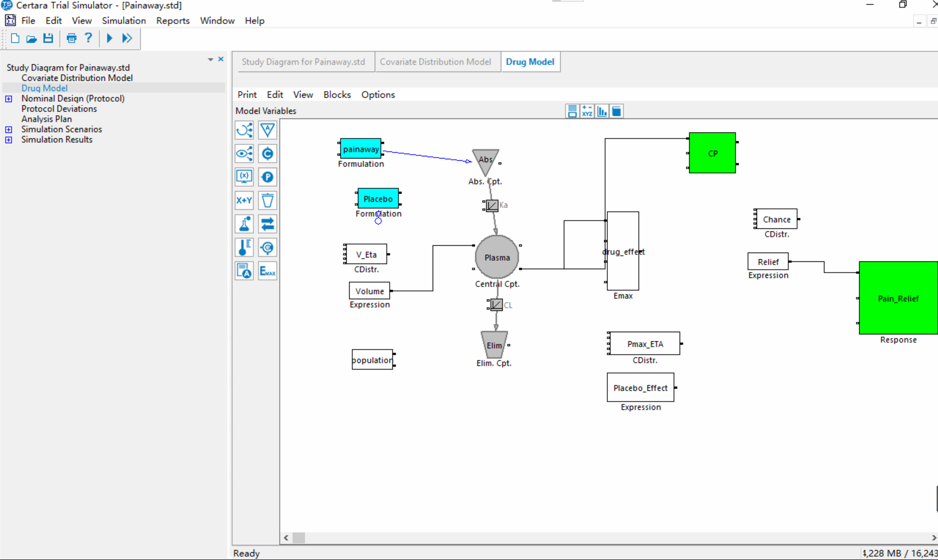The image size is (938, 560).
Task: Open the Blocks menu in Drug Model
Action: (x=337, y=95)
